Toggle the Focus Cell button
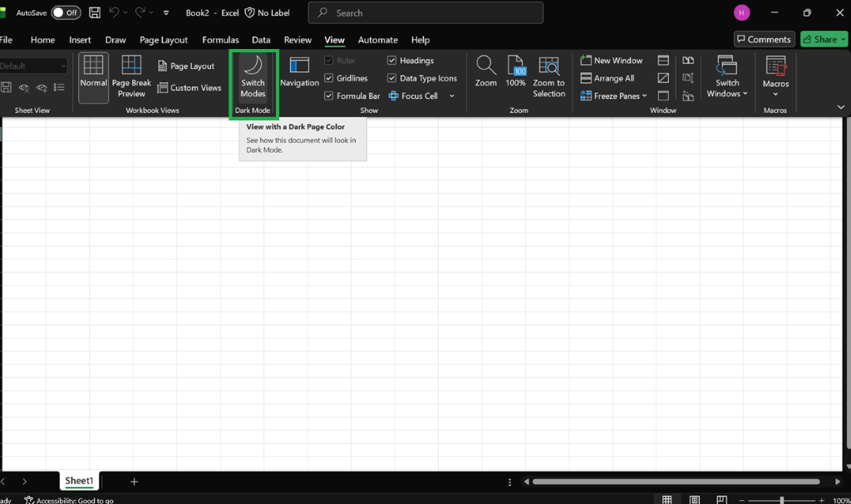This screenshot has height=504, width=851. click(414, 96)
